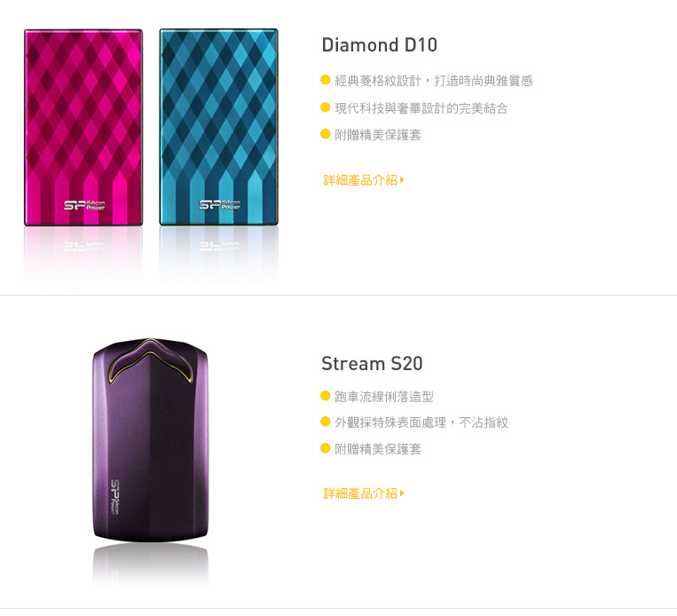Open the pink Diamond D10 drive image
This screenshot has width=677, height=616.
pos(83,128)
